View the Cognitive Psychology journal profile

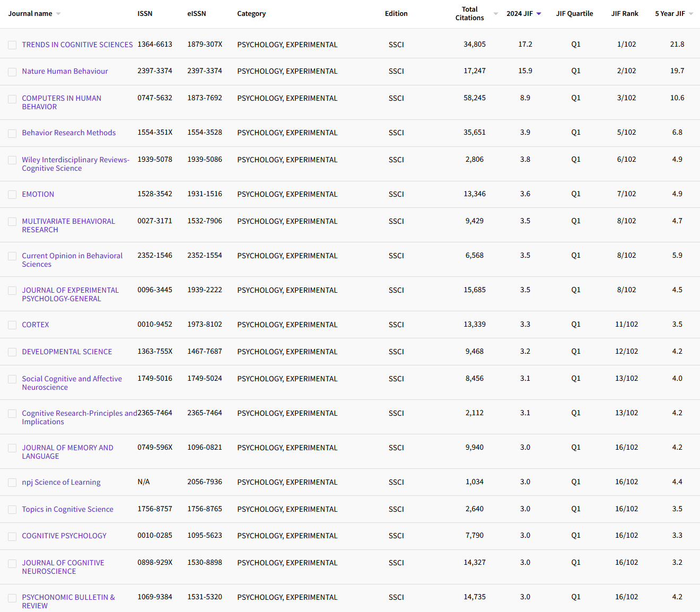(x=64, y=536)
